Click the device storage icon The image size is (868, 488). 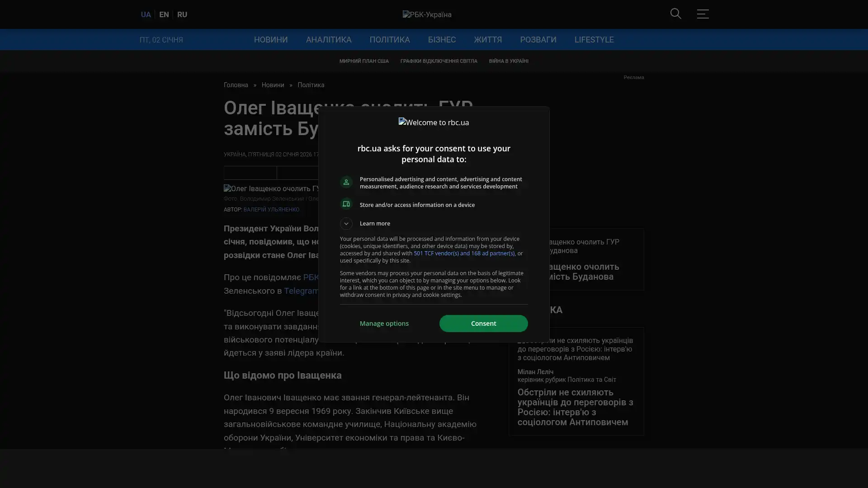pos(346,204)
